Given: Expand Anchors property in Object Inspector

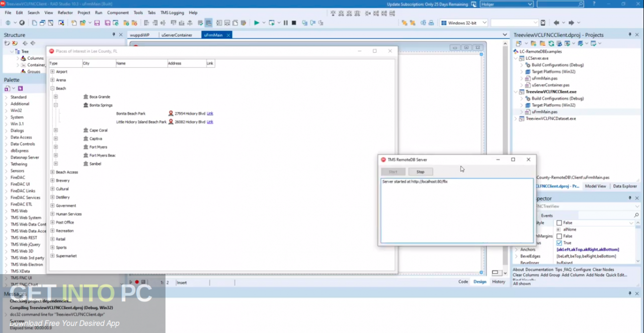Looking at the screenshot, I should 517,249.
